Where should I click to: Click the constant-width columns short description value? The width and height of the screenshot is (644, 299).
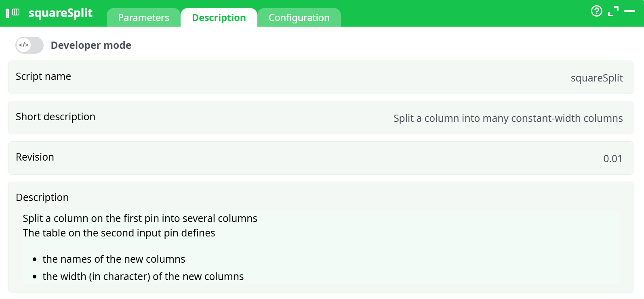(x=508, y=118)
